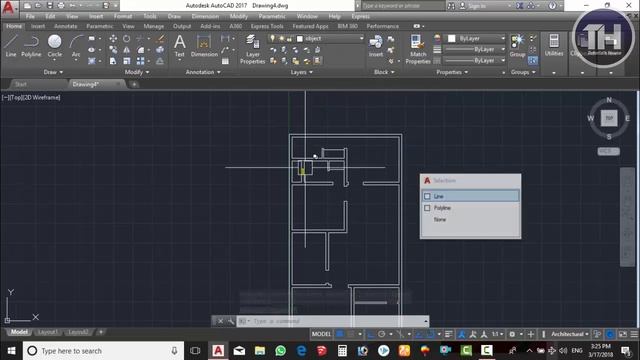Select None in the Selection dialog
Image resolution: width=640 pixels, height=360 pixels.
coord(440,220)
